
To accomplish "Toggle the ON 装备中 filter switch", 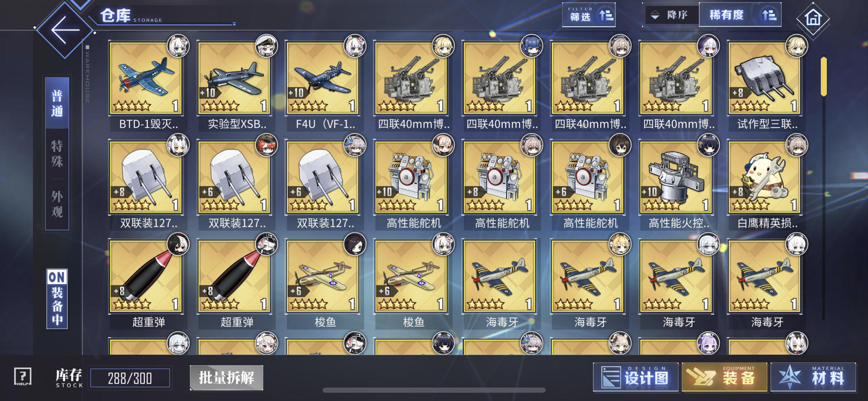I will 57,299.
